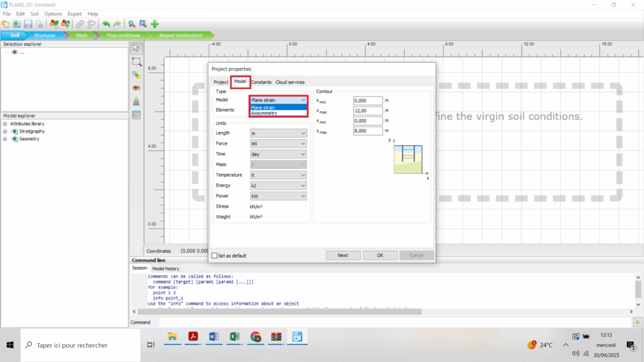Click the table-style side toolbar icon

click(x=136, y=116)
